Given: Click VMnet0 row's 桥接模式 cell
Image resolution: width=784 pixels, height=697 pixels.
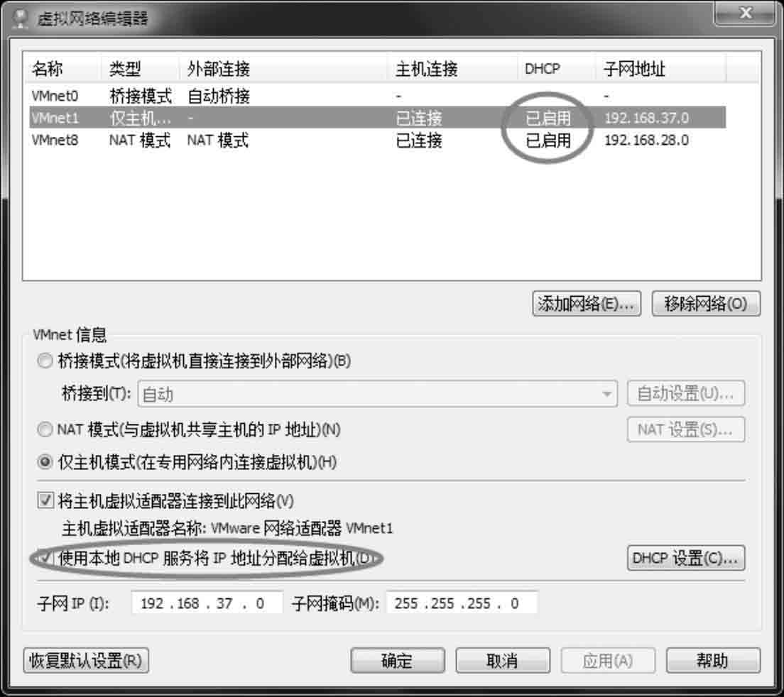Looking at the screenshot, I should pyautogui.click(x=141, y=95).
